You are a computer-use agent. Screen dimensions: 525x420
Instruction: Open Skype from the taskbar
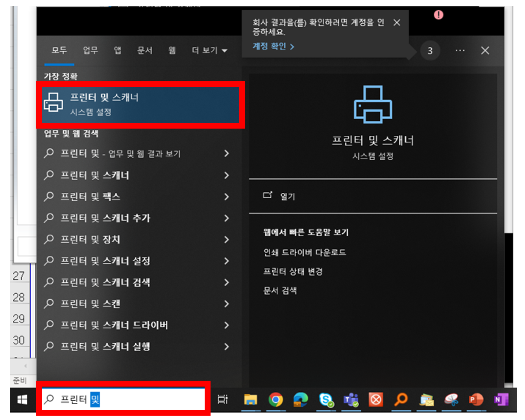click(x=326, y=400)
